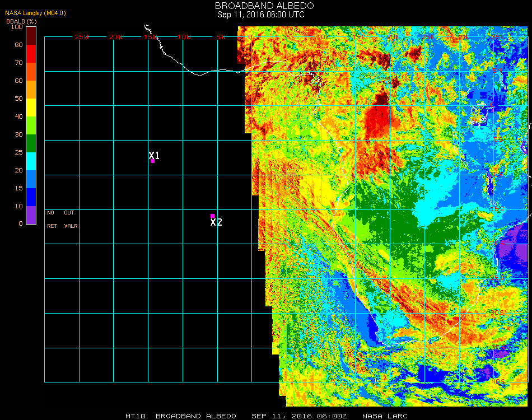This screenshot has height=420, width=532.
Task: Click the dark red 80-100 color bar segment
Action: [31, 35]
